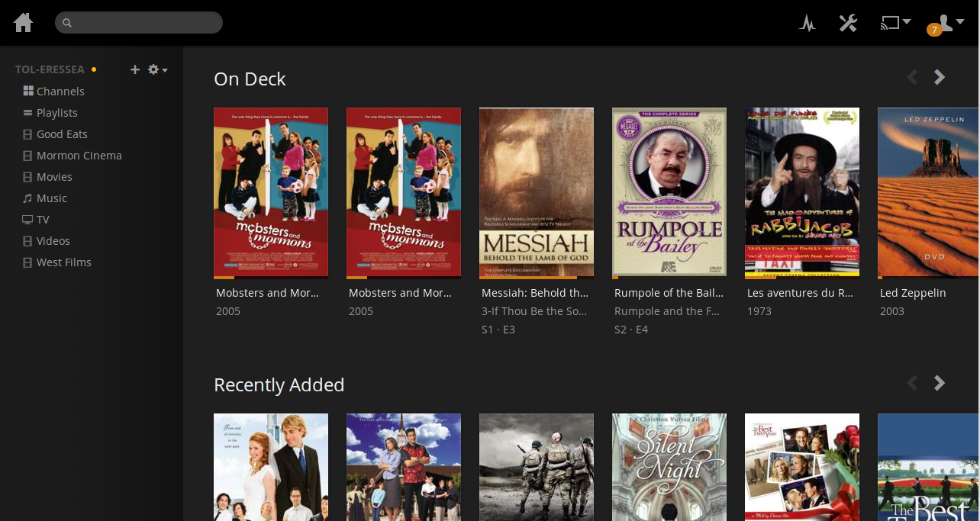Click title 'Les aventures du R...'
This screenshot has width=980, height=521.
click(800, 293)
